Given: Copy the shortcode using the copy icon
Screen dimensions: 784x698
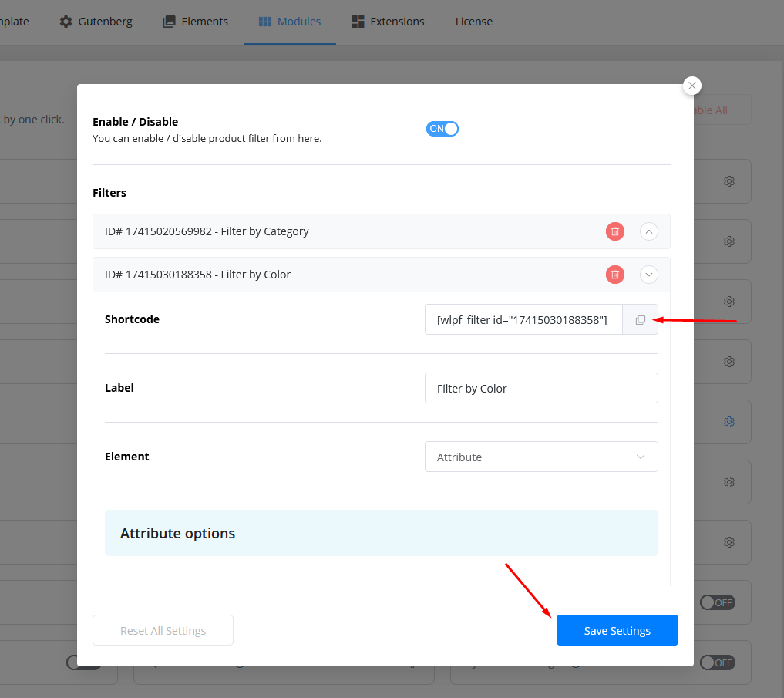Looking at the screenshot, I should 640,320.
